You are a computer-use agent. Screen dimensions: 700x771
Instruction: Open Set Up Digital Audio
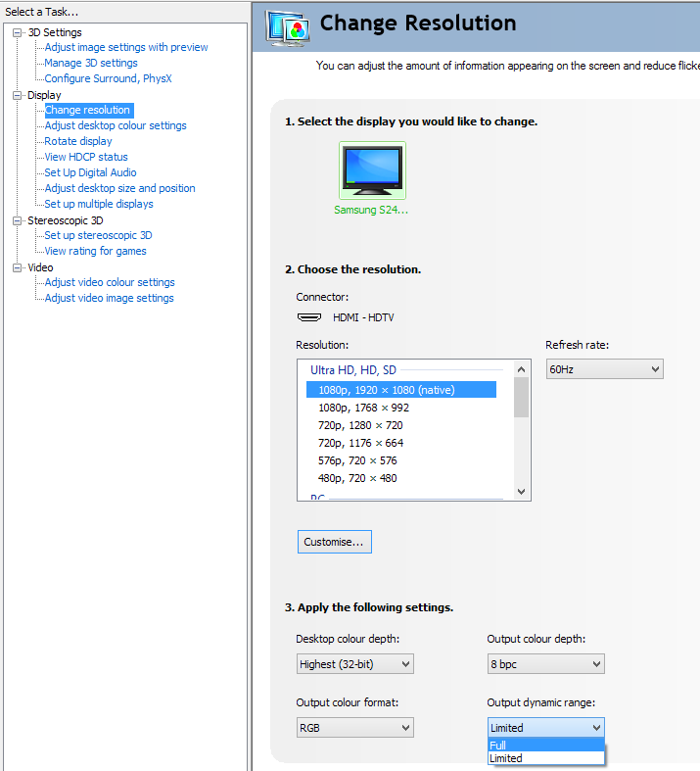coord(90,172)
